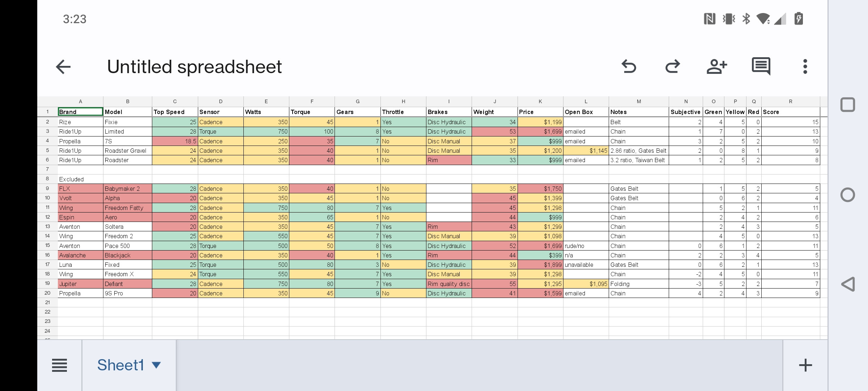Tap the back arrow icon
The image size is (868, 391).
tap(63, 67)
